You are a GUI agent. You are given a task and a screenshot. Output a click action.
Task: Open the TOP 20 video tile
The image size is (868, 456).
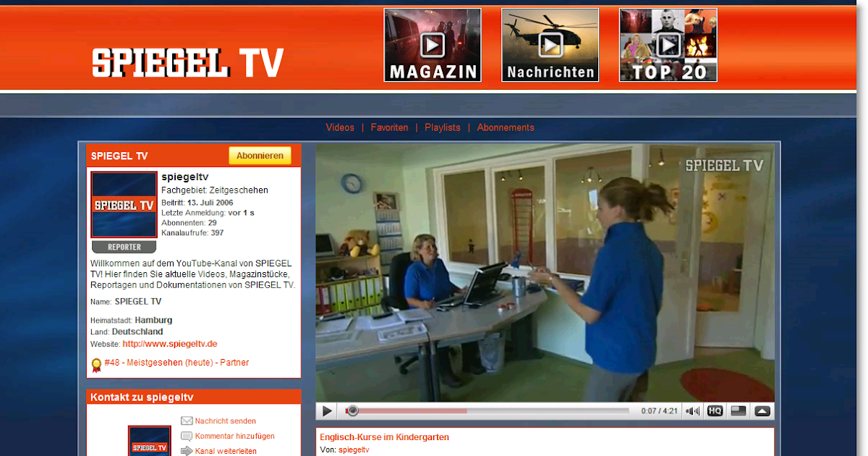pos(668,45)
